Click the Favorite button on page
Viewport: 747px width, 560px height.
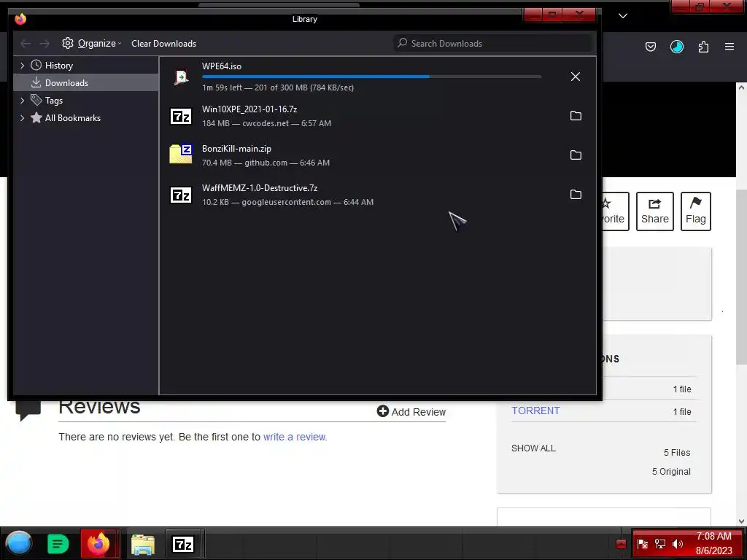pyautogui.click(x=616, y=211)
